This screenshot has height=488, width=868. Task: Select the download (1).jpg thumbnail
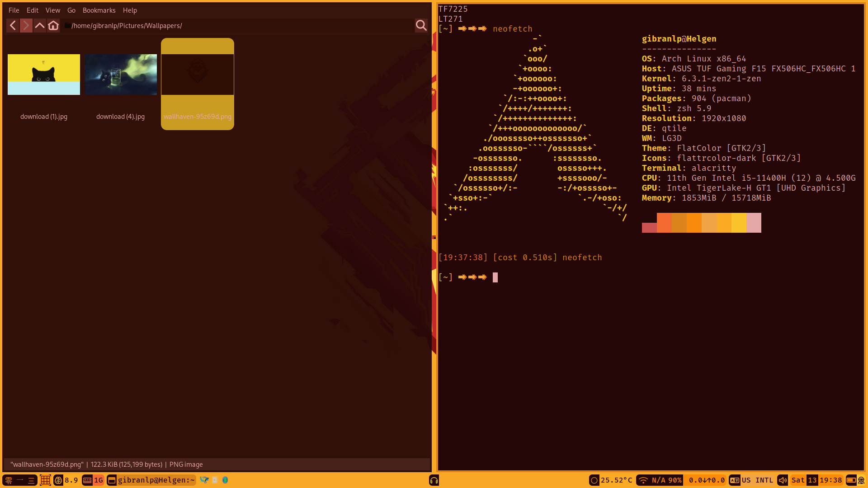coord(44,75)
